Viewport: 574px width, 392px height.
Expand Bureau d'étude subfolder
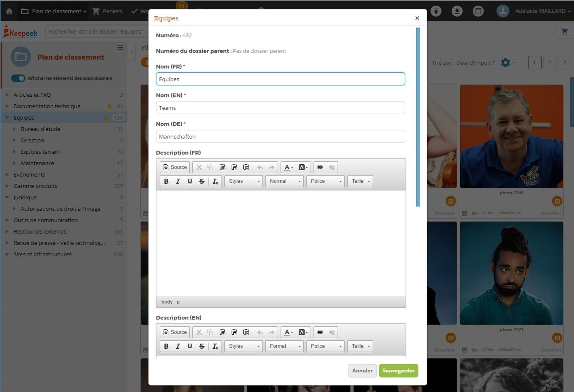pos(14,129)
